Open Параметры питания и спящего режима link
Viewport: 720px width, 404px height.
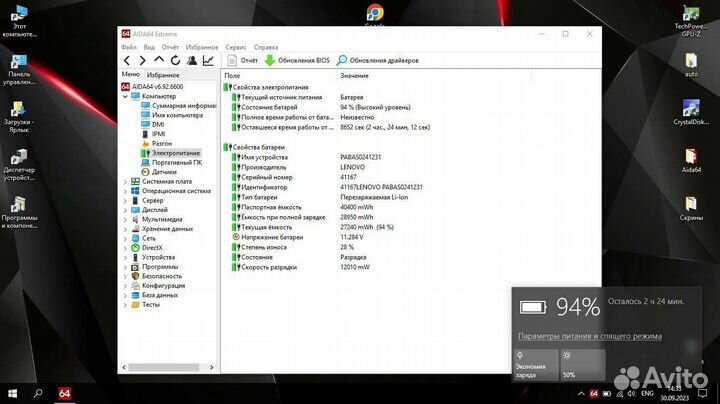(x=590, y=336)
